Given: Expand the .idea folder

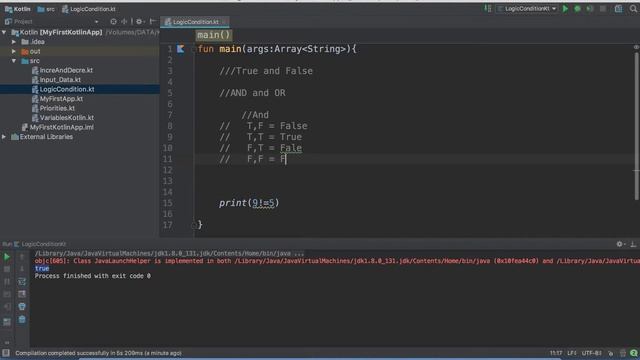Looking at the screenshot, I should [x=14, y=42].
